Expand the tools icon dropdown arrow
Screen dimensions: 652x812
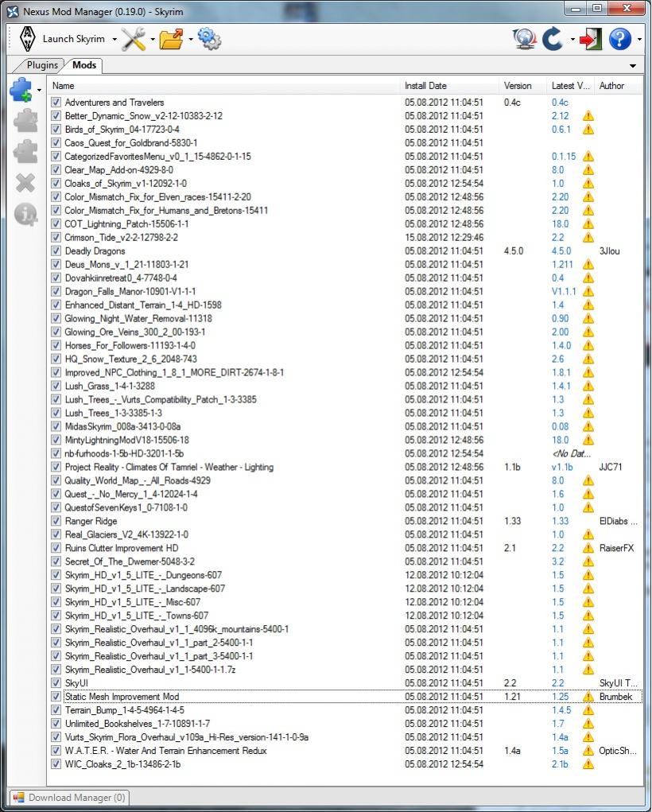coord(152,39)
